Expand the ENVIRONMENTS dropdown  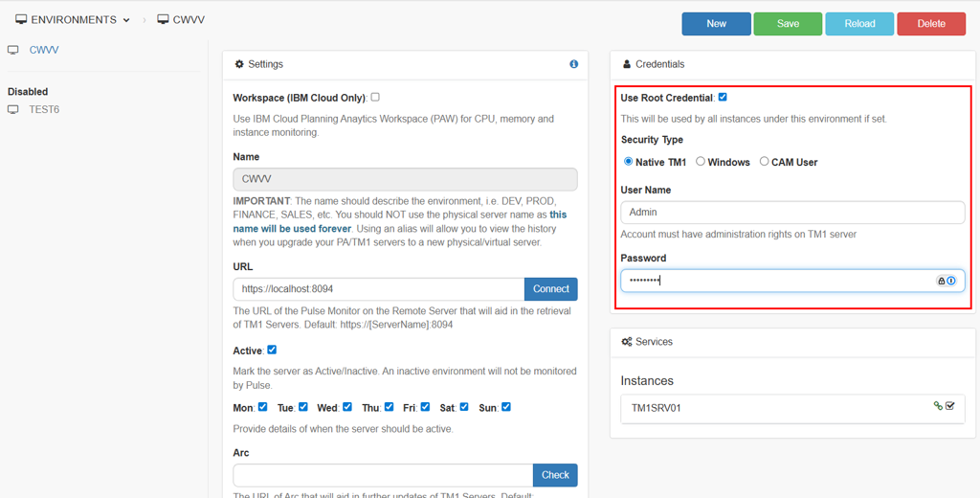point(73,19)
